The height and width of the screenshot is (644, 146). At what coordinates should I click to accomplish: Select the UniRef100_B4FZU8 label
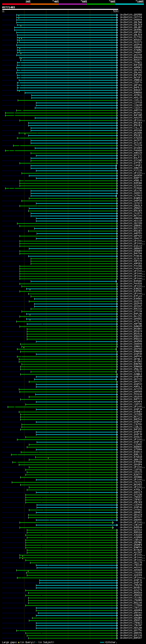(x=131, y=65)
